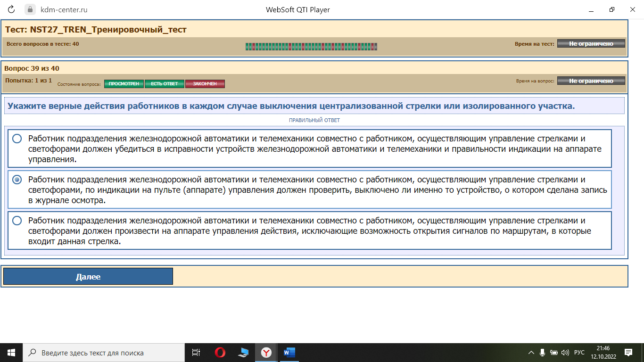Click the taskbar search box

tap(104, 352)
